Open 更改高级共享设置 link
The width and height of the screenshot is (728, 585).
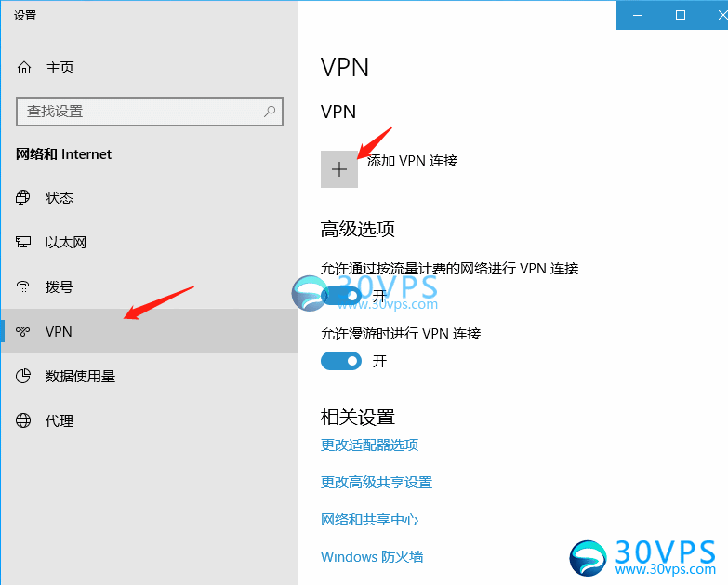[377, 483]
